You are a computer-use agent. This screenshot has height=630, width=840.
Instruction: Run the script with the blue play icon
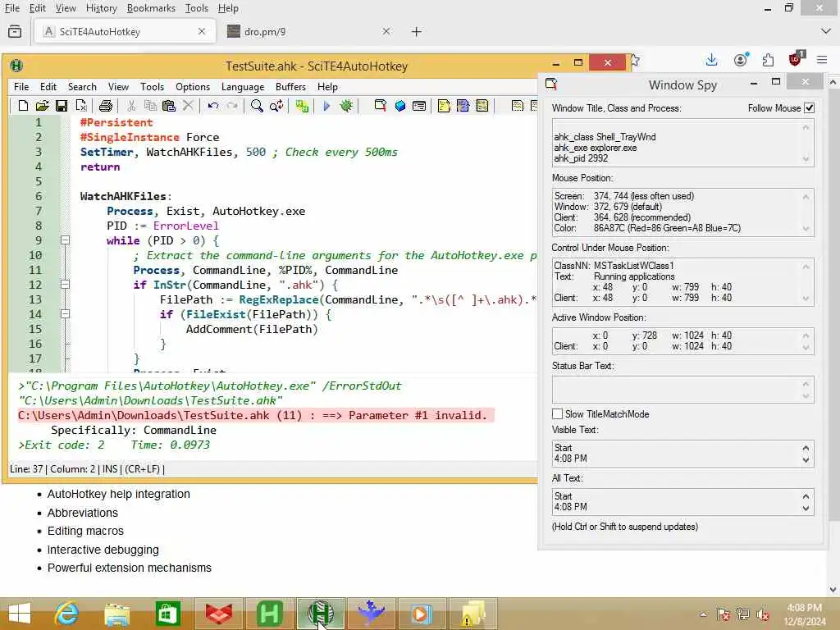(x=326, y=106)
